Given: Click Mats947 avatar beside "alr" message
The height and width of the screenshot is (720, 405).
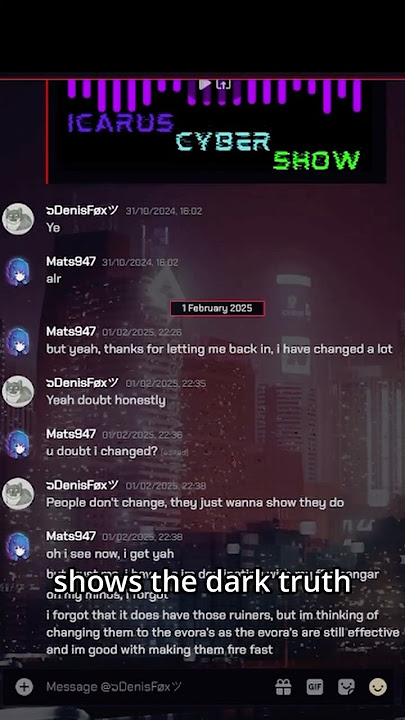Looking at the screenshot, I should pos(18,270).
